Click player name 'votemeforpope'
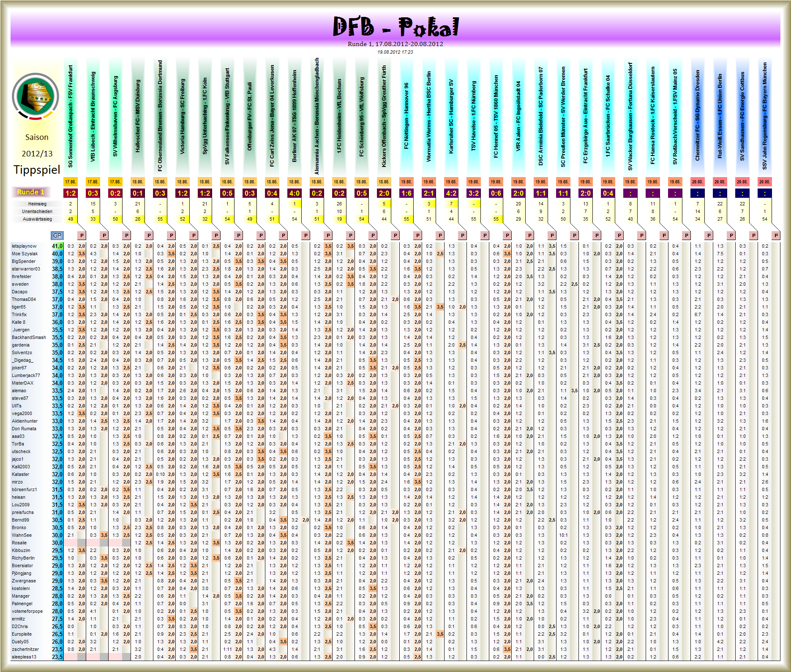Image resolution: width=791 pixels, height=672 pixels. pos(27,611)
